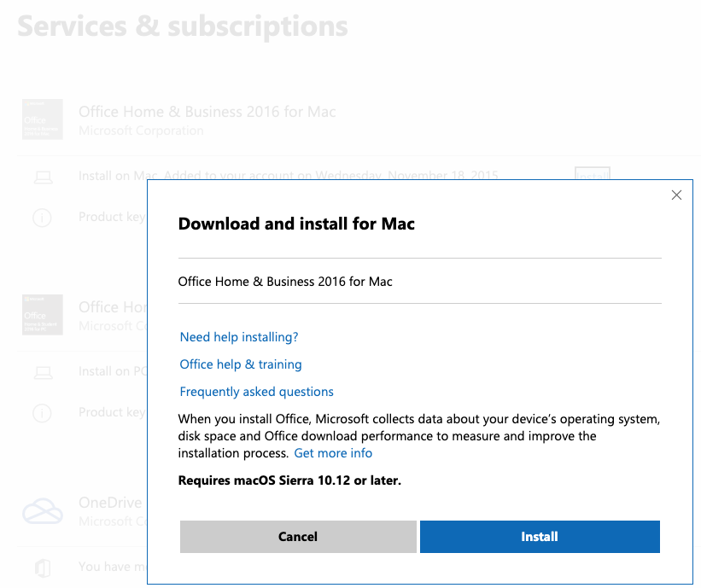Open the Need help installing? link
The width and height of the screenshot is (701, 588).
coord(239,337)
